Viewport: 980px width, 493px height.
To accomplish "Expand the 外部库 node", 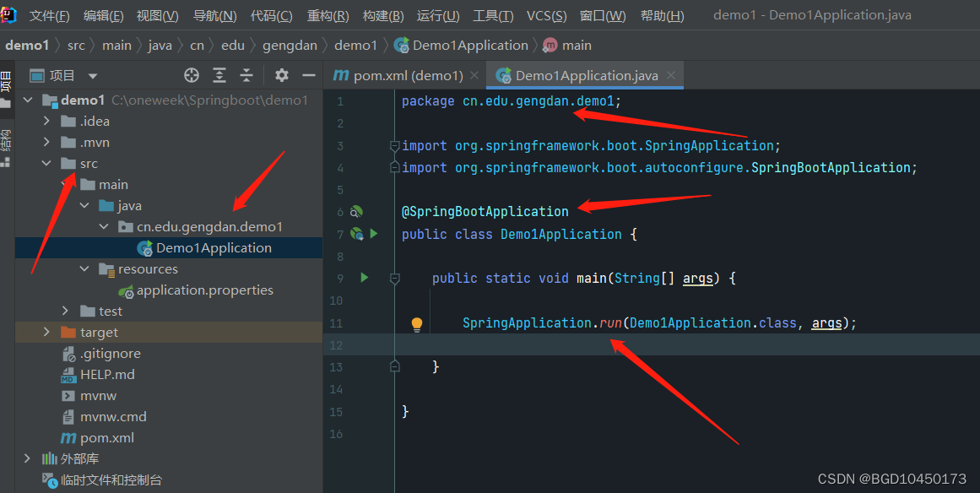I will pyautogui.click(x=28, y=458).
